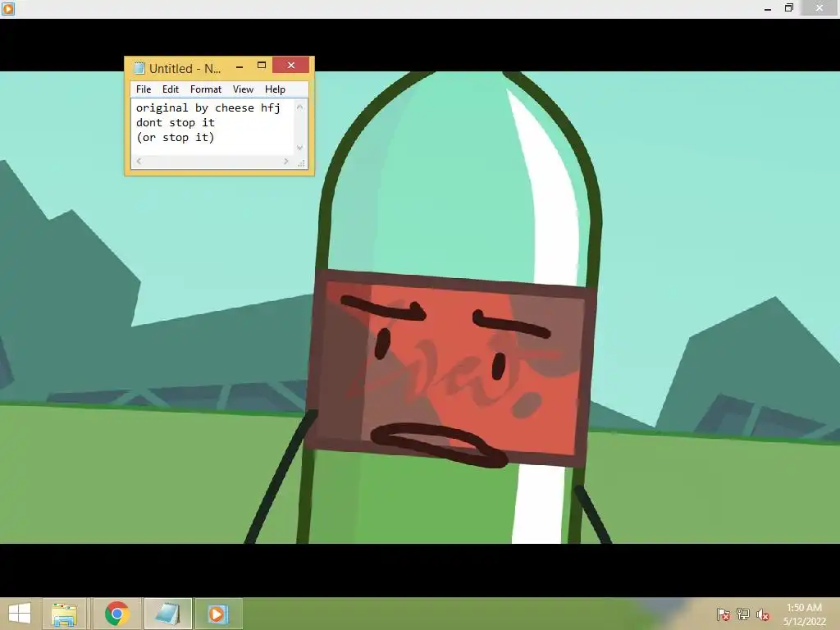Image resolution: width=840 pixels, height=630 pixels.
Task: Launch Google Chrome from the taskbar
Action: click(x=116, y=614)
